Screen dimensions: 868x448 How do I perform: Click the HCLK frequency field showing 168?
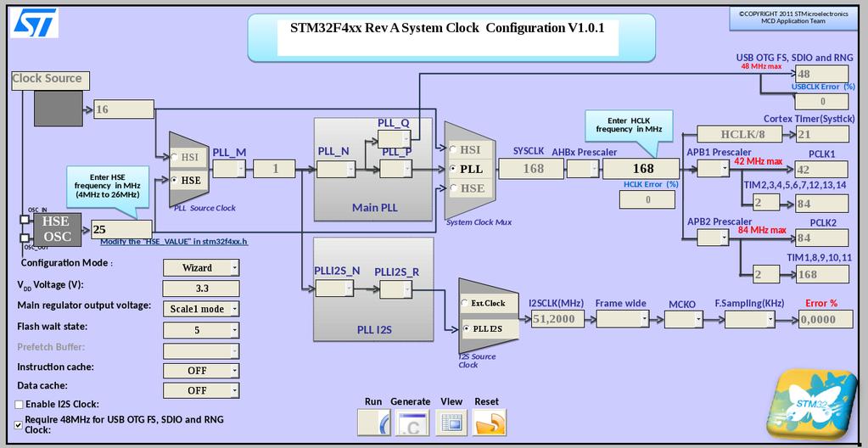(641, 168)
